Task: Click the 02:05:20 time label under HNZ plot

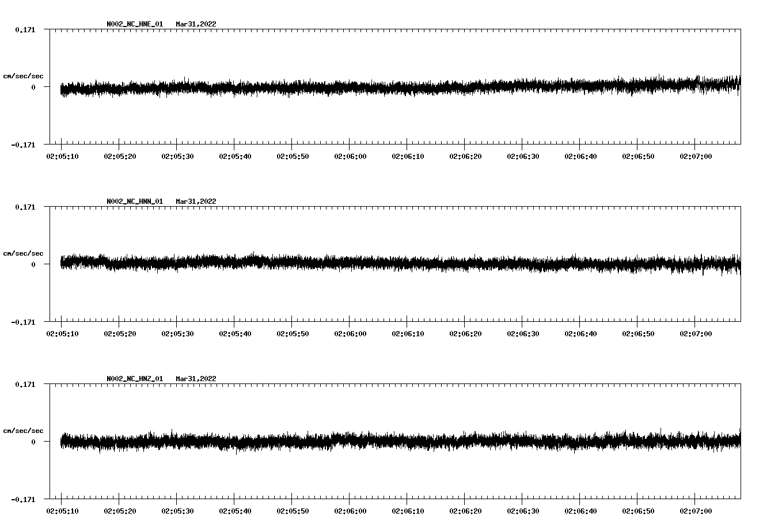Action: tap(120, 511)
